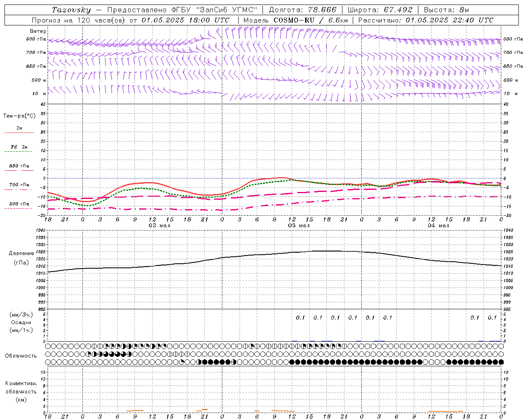Click the 02 мая date label
This screenshot has width=525, height=420.
pyautogui.click(x=159, y=226)
